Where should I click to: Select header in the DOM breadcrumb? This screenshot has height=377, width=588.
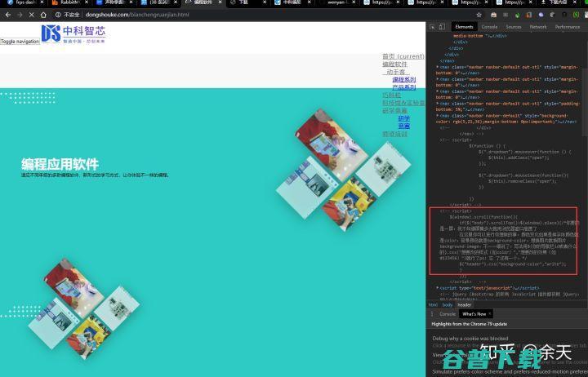[464, 305]
